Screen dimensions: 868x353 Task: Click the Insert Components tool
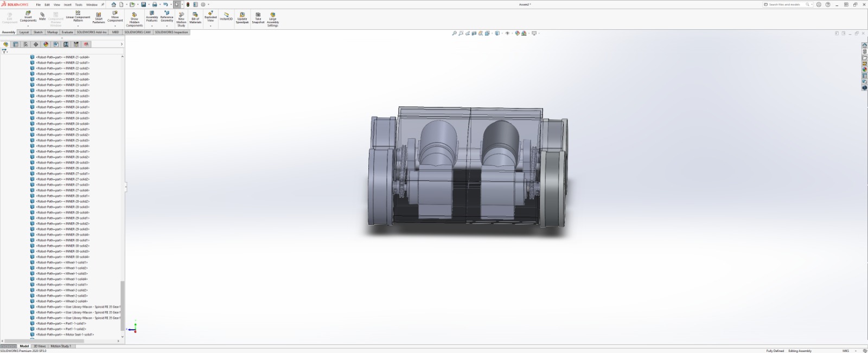point(28,16)
